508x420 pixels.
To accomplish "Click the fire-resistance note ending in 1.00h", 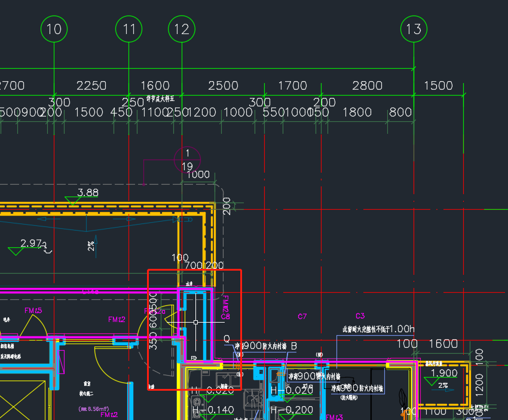I will coord(378,329).
